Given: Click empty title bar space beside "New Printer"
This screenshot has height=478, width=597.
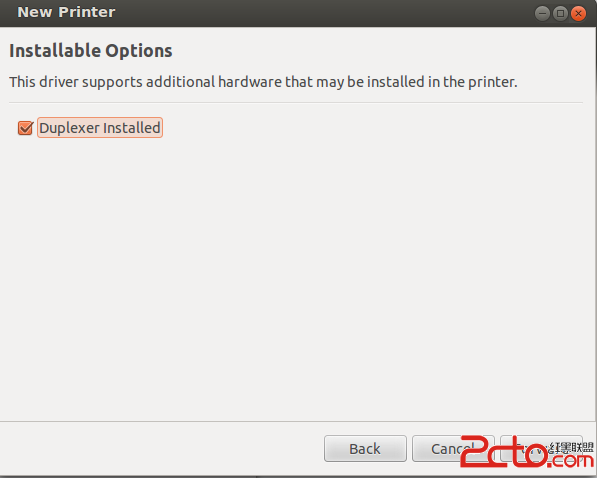Looking at the screenshot, I should pos(324,13).
